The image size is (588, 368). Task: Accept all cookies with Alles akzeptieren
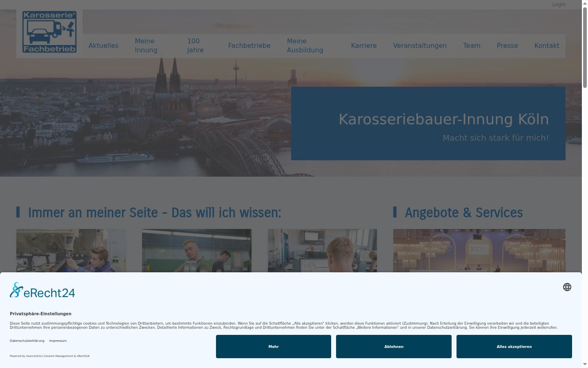click(514, 346)
